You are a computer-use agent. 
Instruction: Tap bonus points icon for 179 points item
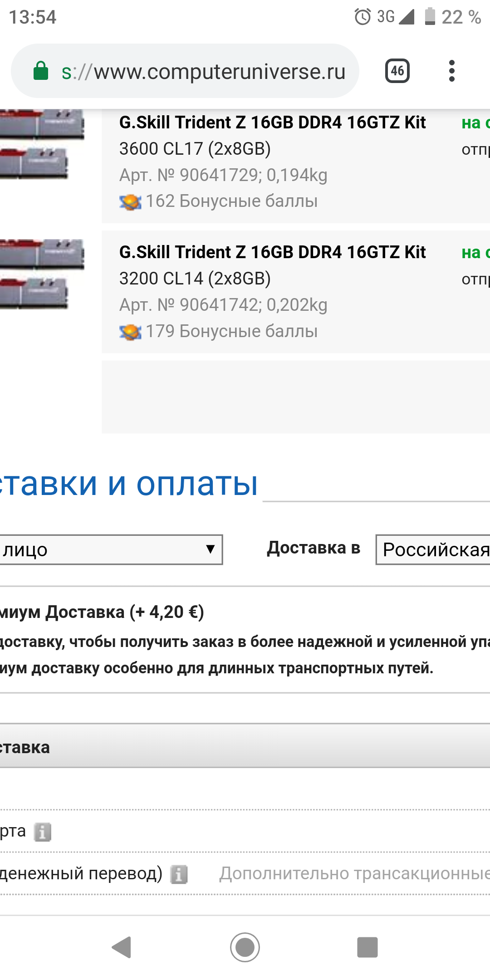[x=130, y=332]
